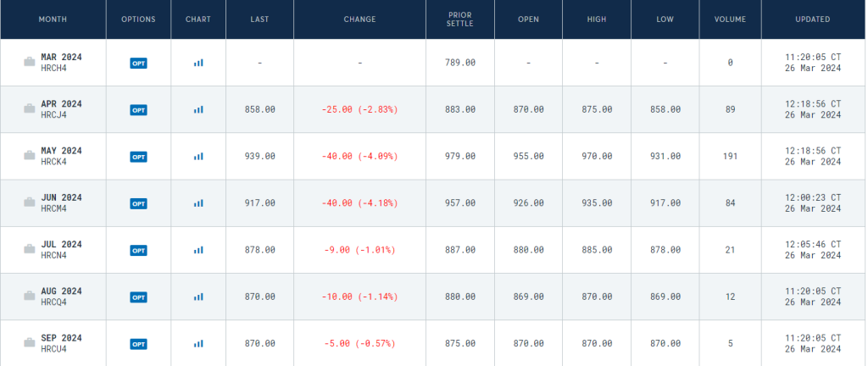The height and width of the screenshot is (366, 868).
Task: Open chart for JUN 2024 contract
Action: 198,203
